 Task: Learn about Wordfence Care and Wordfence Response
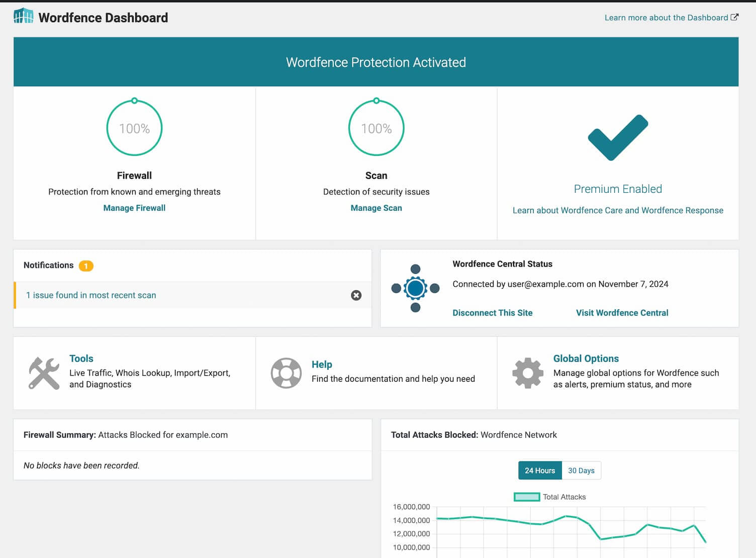click(x=617, y=210)
